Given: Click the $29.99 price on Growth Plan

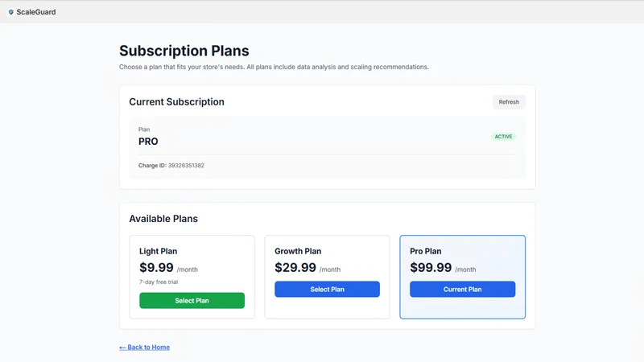Looking at the screenshot, I should click(x=295, y=268).
